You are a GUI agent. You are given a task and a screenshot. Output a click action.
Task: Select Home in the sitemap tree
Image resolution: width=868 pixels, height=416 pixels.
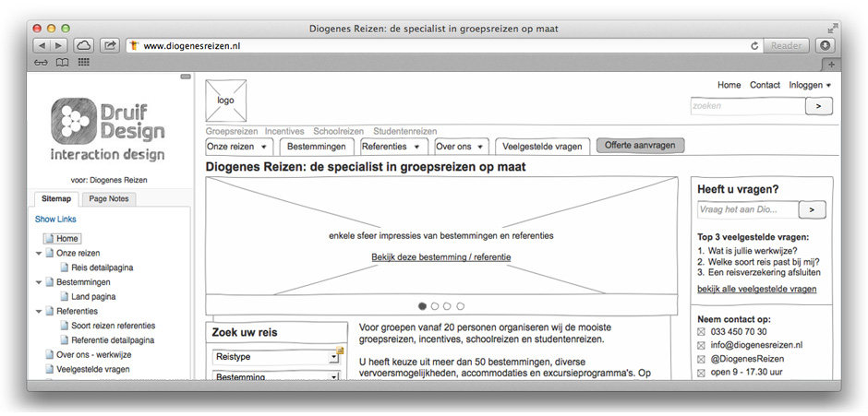click(x=63, y=238)
